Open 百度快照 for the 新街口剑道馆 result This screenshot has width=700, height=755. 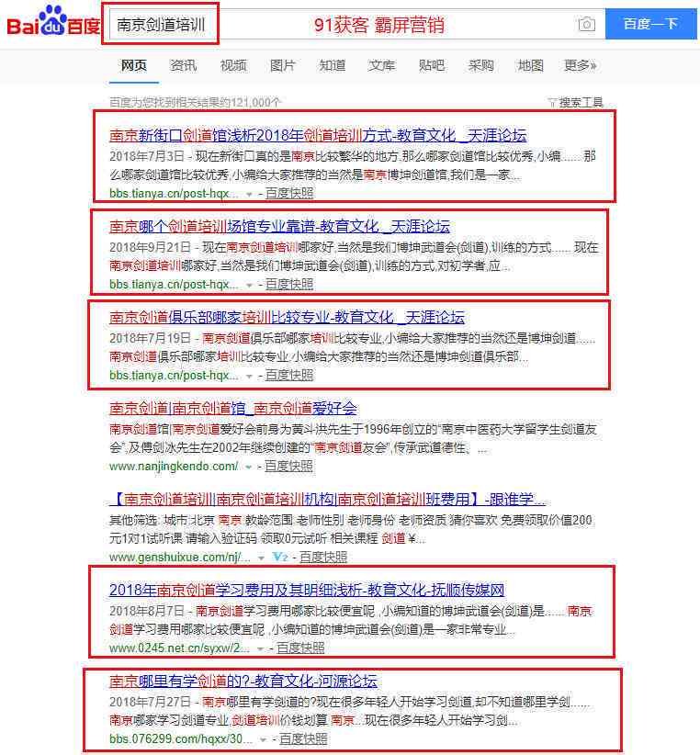pyautogui.click(x=289, y=194)
